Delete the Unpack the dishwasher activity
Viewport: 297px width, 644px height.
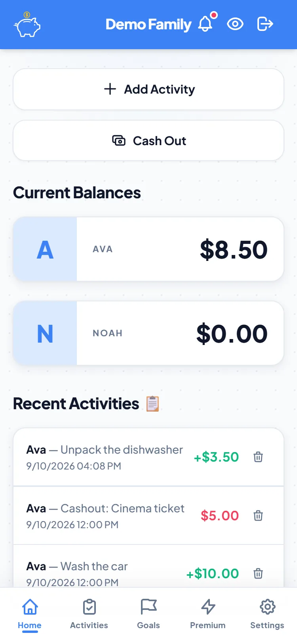click(258, 457)
